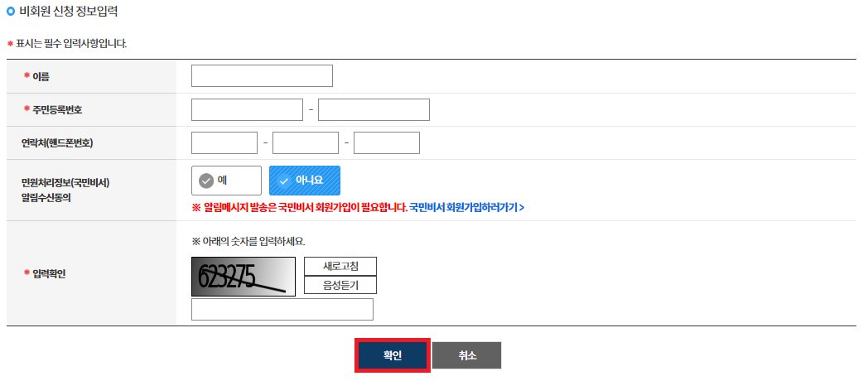Screen dimensions: 868x381
Task: Click the gray 취소 button
Action: pos(466,355)
